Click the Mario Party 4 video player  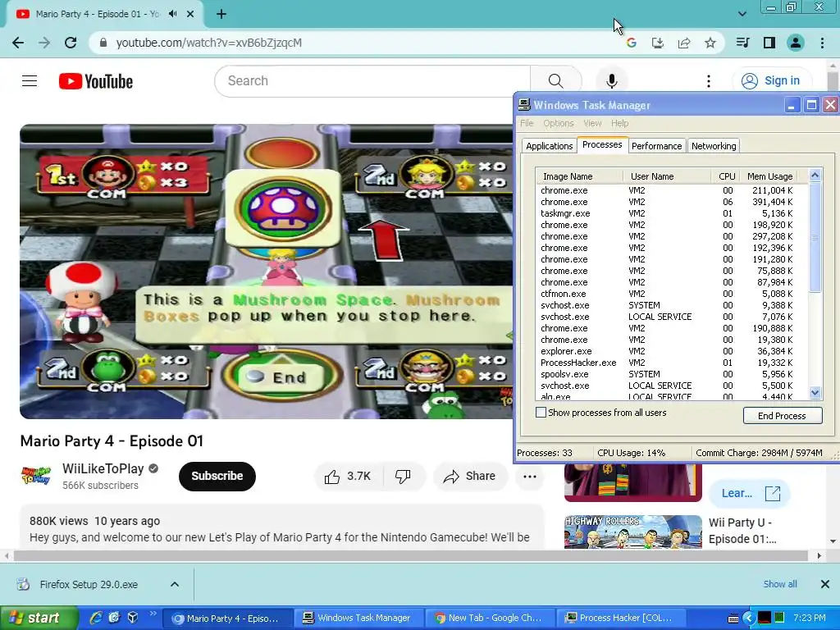tap(267, 272)
